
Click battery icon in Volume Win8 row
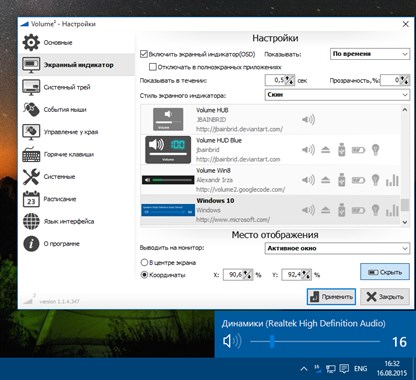pos(358,181)
